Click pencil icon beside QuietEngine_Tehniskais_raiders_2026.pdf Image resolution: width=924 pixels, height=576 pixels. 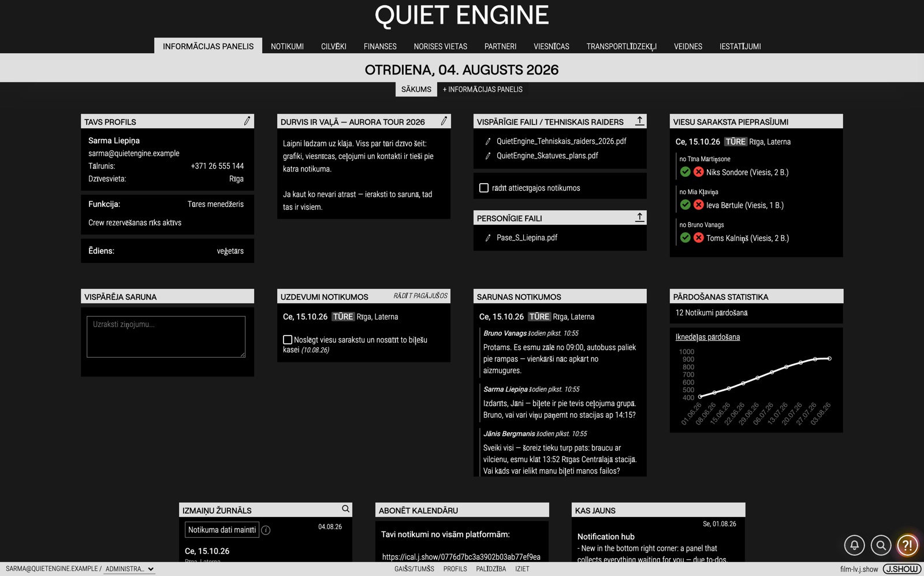[488, 142]
